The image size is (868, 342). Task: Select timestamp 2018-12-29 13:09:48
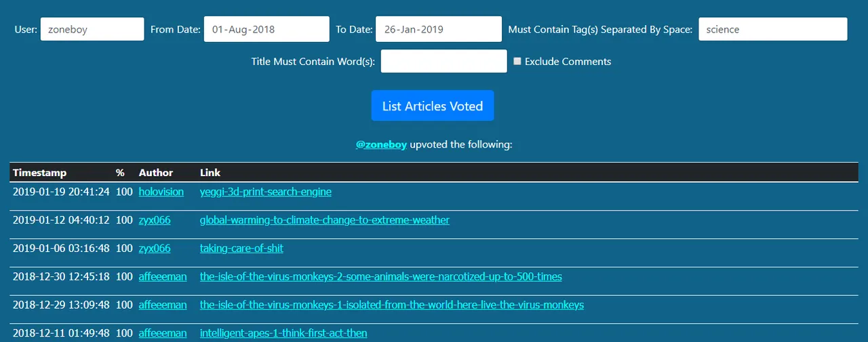pos(61,305)
